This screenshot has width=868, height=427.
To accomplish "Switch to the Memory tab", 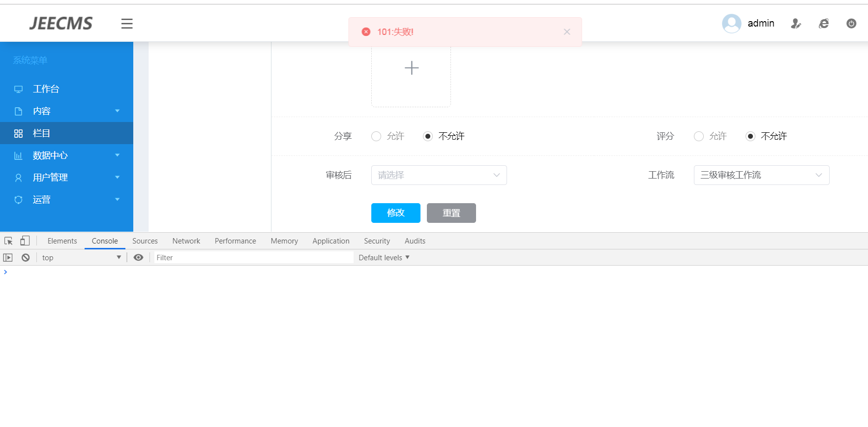I will click(x=284, y=241).
